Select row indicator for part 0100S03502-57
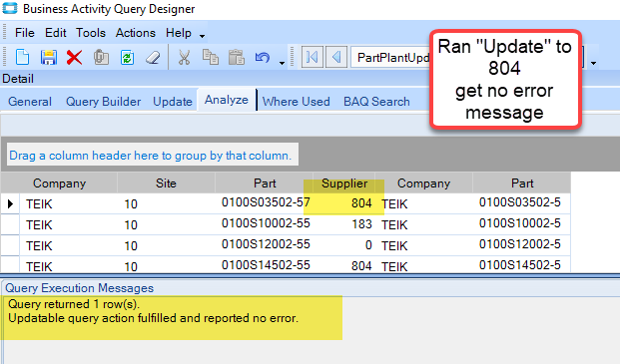This screenshot has width=620, height=364. (x=10, y=203)
